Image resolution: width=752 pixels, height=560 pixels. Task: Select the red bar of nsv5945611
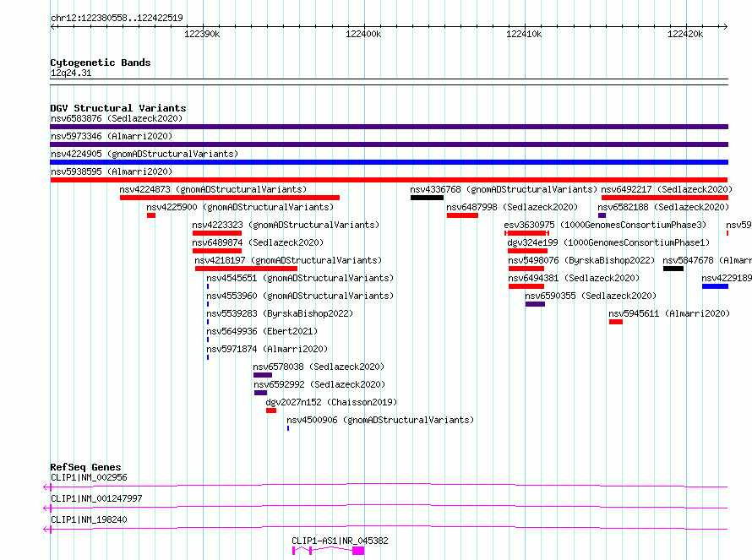(x=616, y=322)
